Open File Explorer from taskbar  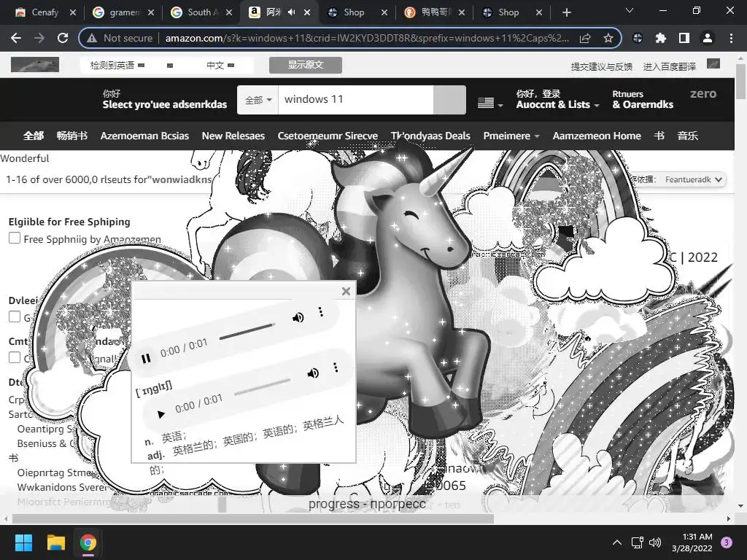click(x=55, y=542)
